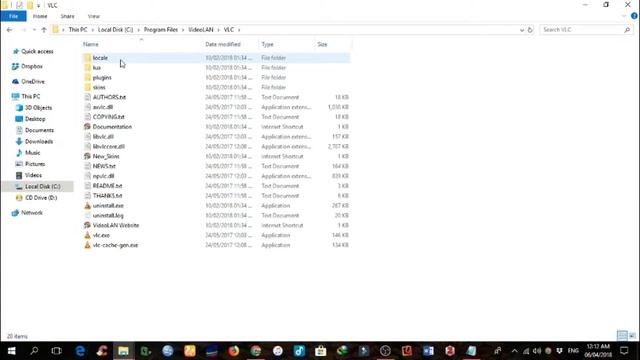Open Explorer help icon
640x360 pixels.
point(634,16)
